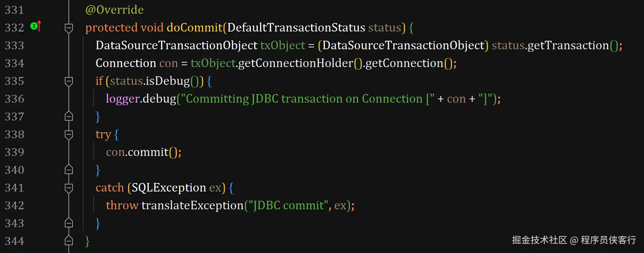
Task: Collapse the try block fold marker
Action: tap(69, 134)
